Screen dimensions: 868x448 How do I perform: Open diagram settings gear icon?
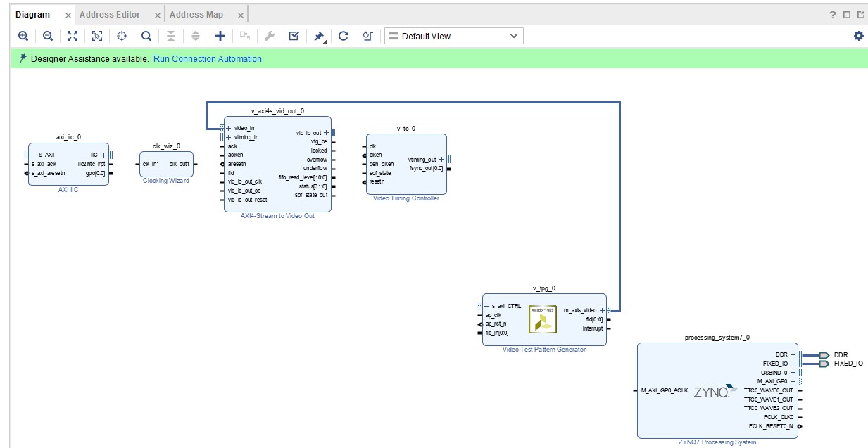point(858,36)
